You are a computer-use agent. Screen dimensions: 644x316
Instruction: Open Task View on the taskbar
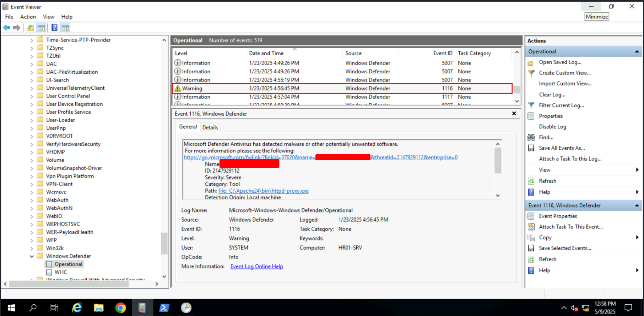pos(54,307)
